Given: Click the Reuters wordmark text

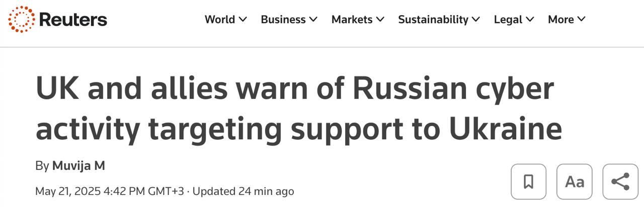Looking at the screenshot, I should coord(72,20).
